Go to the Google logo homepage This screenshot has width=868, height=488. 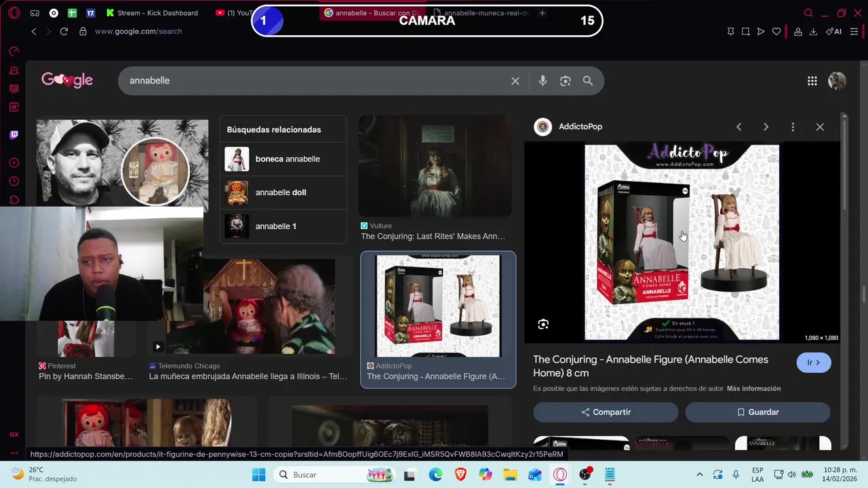tap(67, 80)
